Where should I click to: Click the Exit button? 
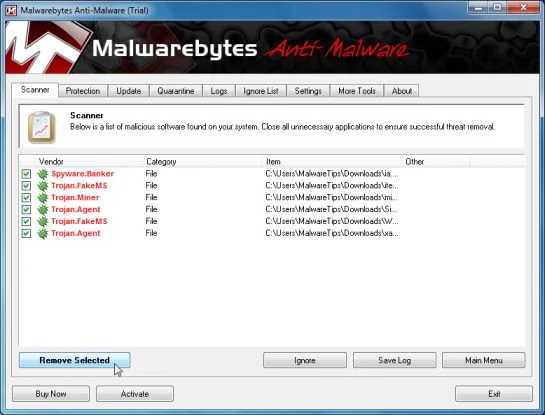tap(494, 393)
